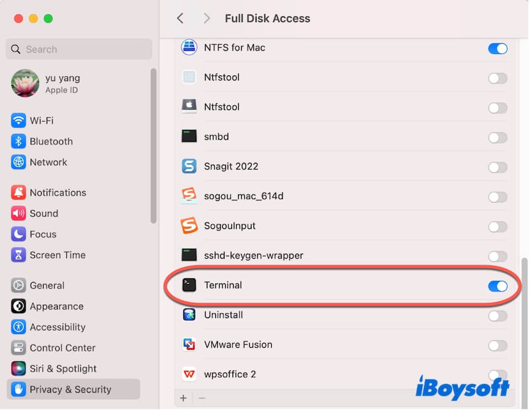Screen dimensions: 532x411
Task: Go back using the left chevron
Action: (180, 18)
